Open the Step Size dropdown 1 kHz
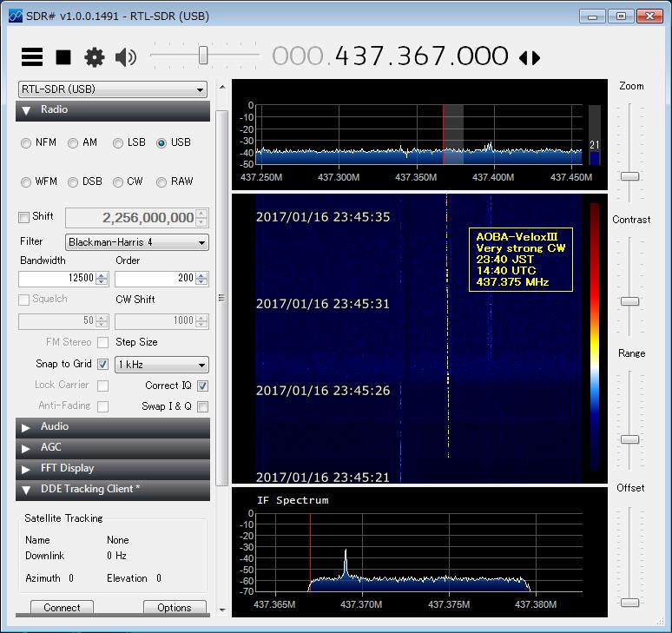 point(161,365)
